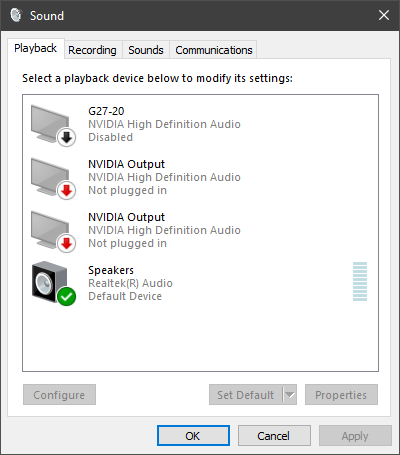Close the Sound dialog window
Image resolution: width=400 pixels, height=455 pixels.
click(x=384, y=15)
